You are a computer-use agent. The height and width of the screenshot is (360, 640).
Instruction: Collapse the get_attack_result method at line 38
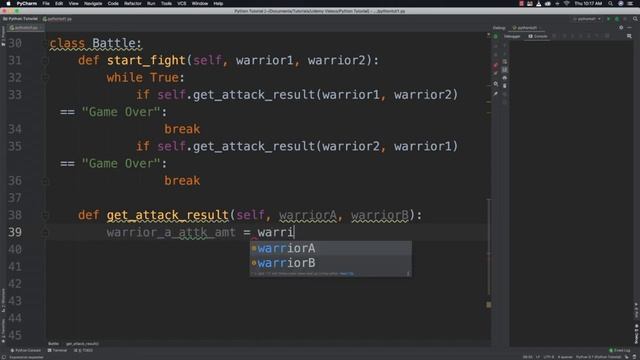coord(45,215)
